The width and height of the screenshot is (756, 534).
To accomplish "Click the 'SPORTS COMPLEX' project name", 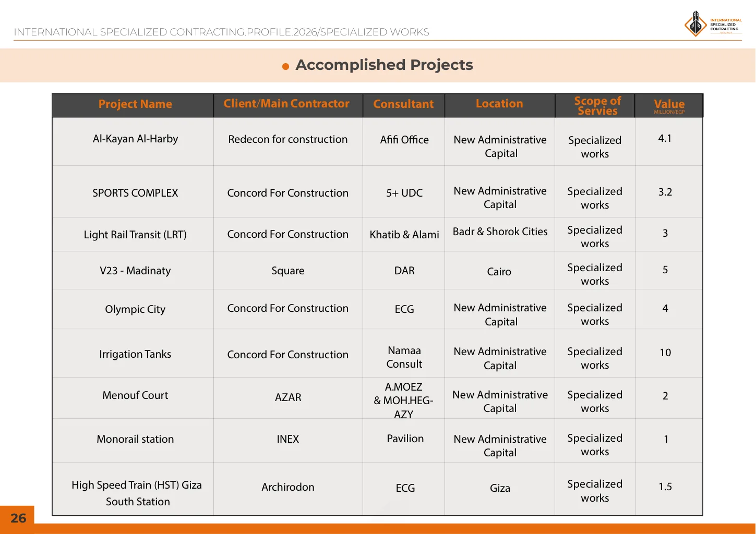I will 135,193.
